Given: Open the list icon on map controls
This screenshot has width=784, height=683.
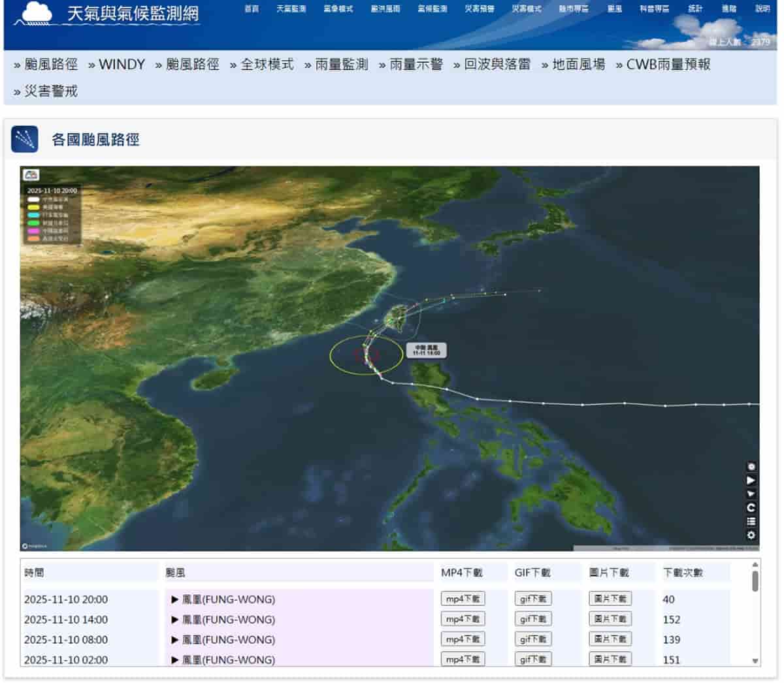Looking at the screenshot, I should tap(751, 522).
